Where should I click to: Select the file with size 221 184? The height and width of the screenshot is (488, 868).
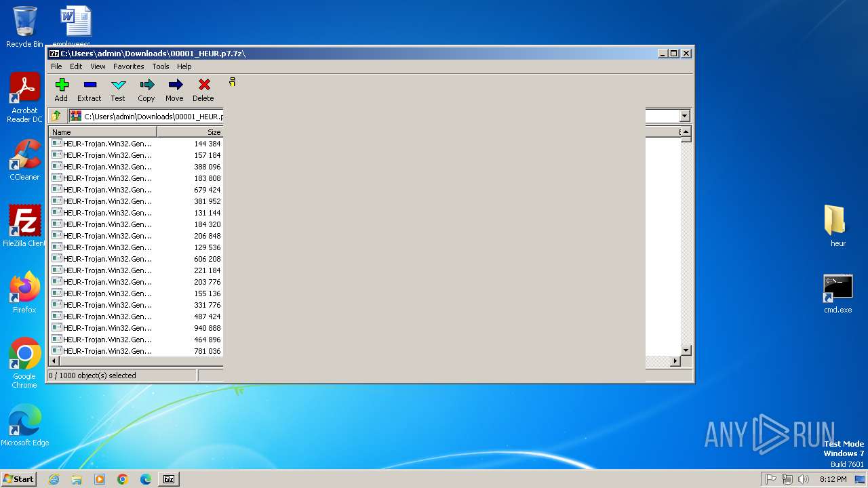pos(136,270)
